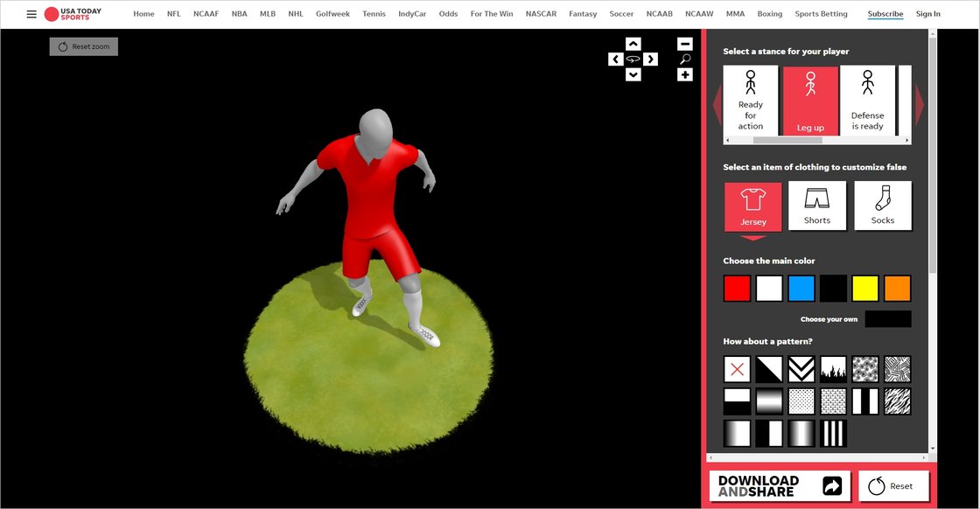Click the zoom out minus icon
This screenshot has width=980, height=509.
click(685, 44)
